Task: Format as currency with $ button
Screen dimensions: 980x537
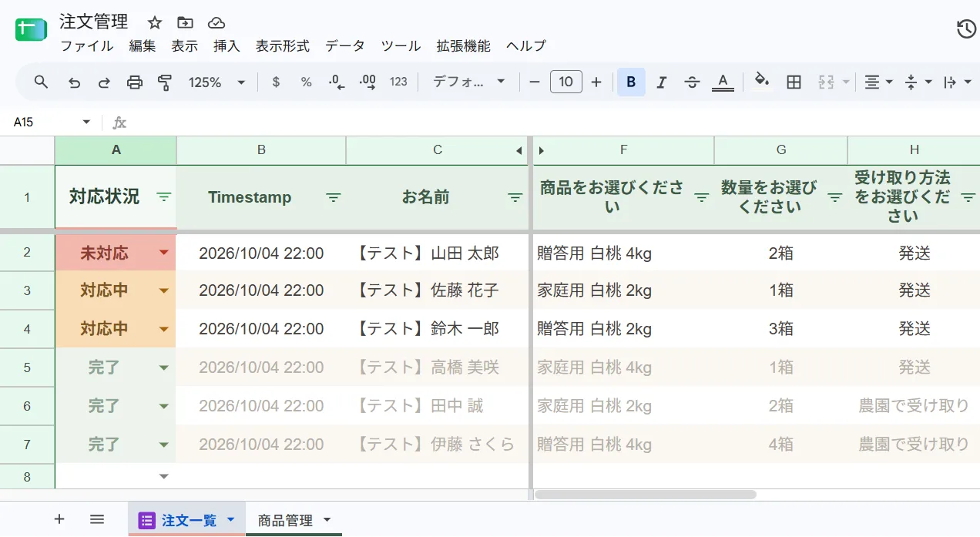Action: [277, 82]
